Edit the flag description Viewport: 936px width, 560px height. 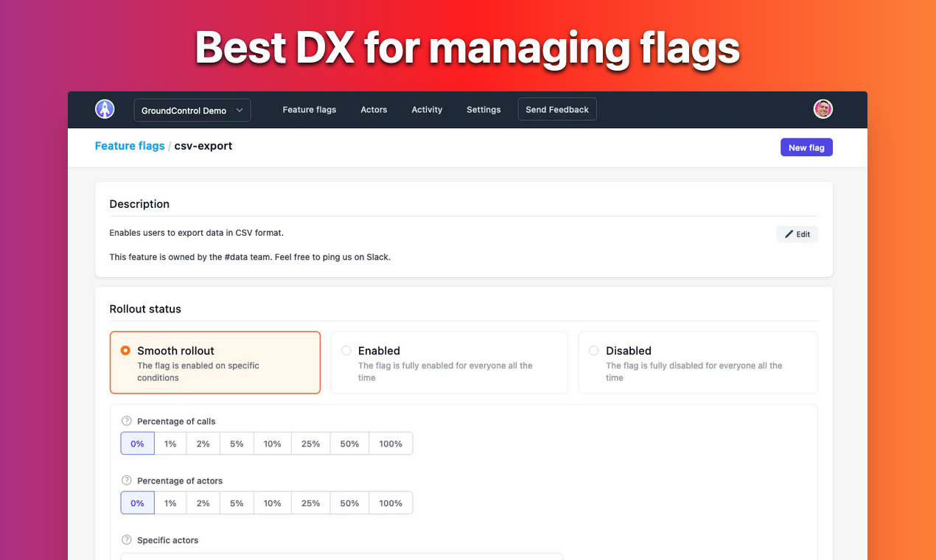coord(797,234)
